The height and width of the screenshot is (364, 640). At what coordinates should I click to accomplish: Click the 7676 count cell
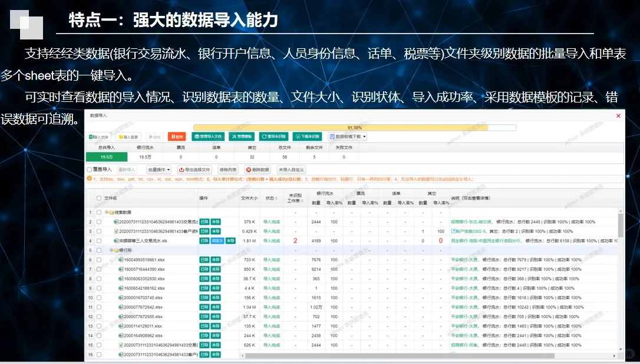316,260
